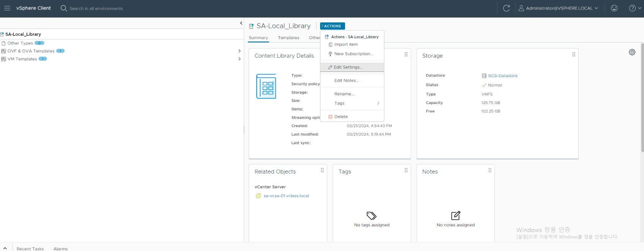Open the hamburger navigation menu

pyautogui.click(x=7, y=8)
